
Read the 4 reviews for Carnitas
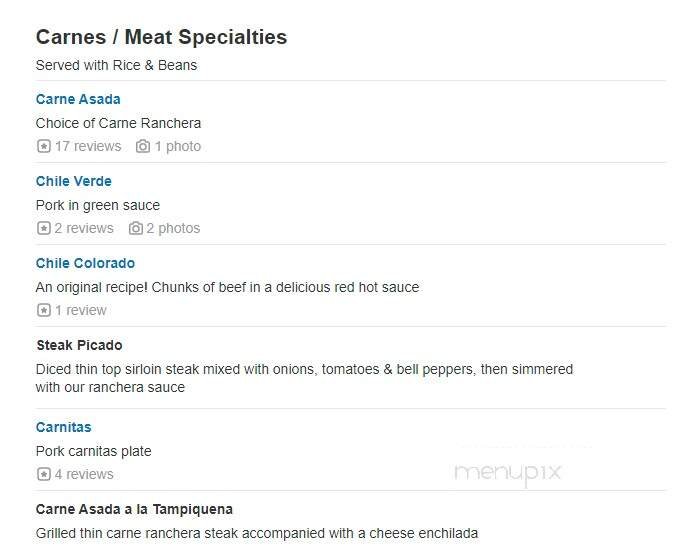point(84,474)
